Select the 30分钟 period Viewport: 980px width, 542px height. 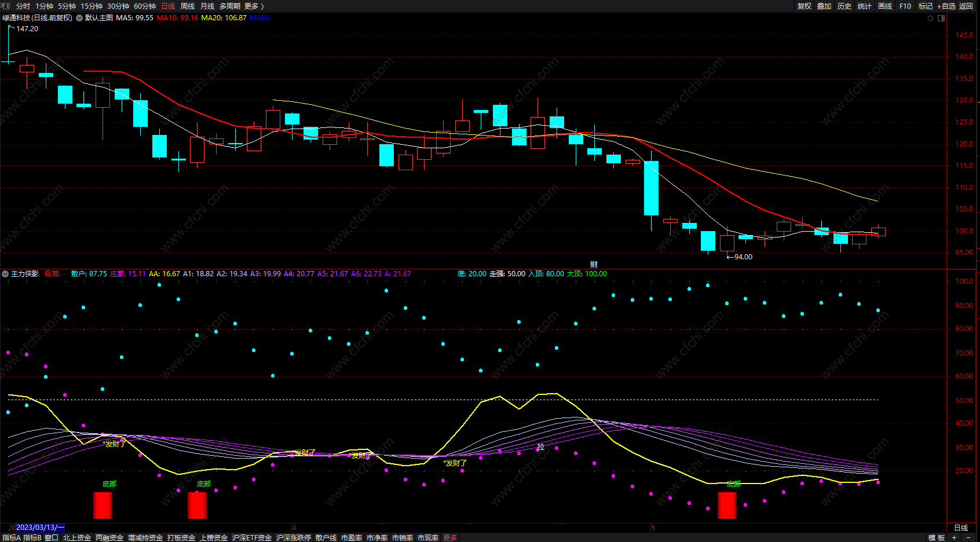coord(118,6)
